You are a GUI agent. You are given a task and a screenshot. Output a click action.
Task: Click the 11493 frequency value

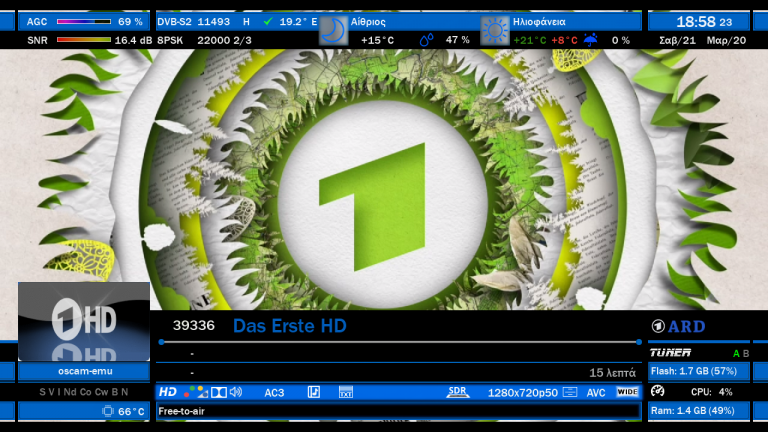pos(214,22)
